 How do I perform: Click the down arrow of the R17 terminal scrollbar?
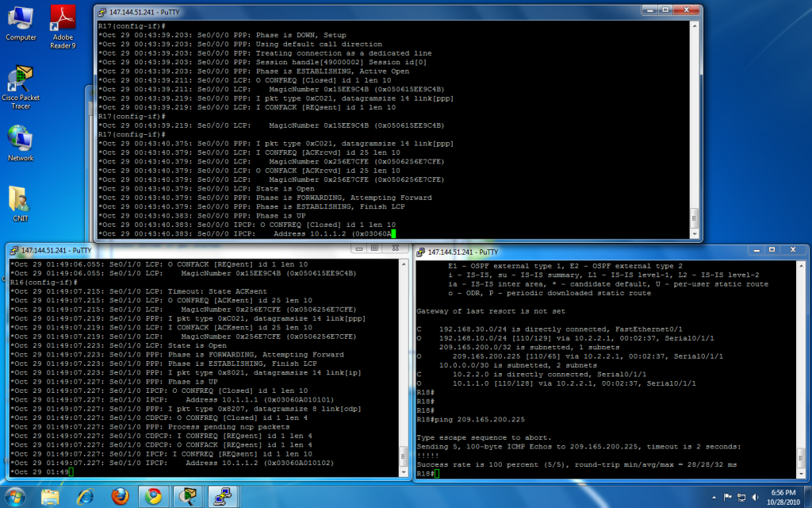(695, 233)
